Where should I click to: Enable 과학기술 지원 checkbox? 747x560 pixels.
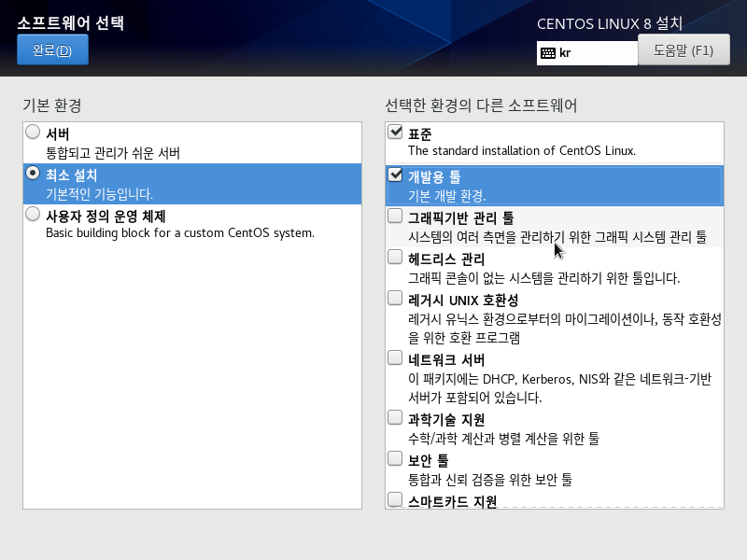(x=395, y=417)
